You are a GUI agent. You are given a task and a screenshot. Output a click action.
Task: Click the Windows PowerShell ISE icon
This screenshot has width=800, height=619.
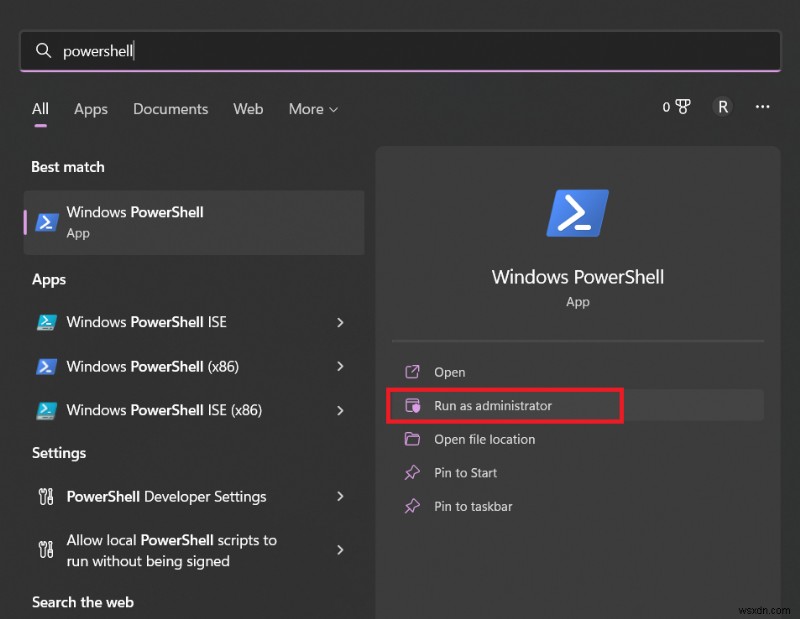click(x=46, y=322)
